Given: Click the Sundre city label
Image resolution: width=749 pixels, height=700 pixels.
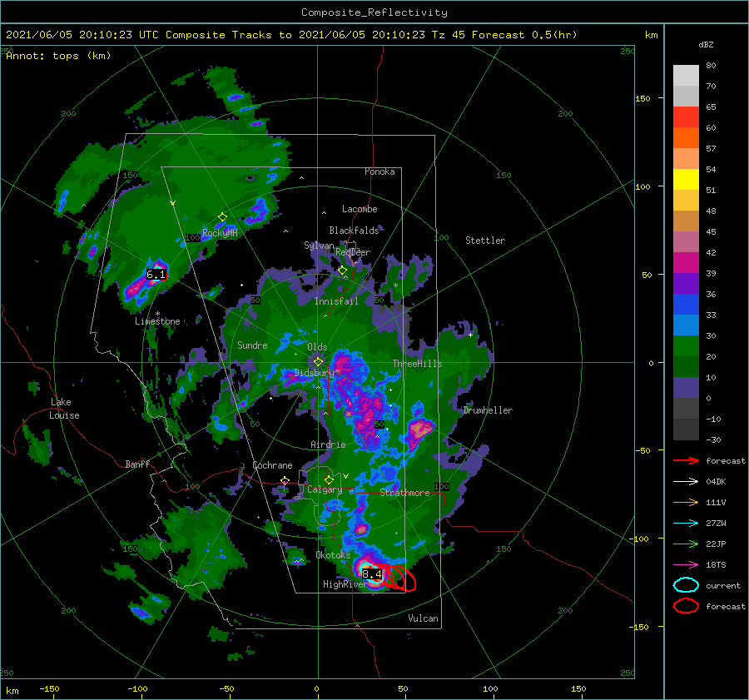Looking at the screenshot, I should [252, 345].
